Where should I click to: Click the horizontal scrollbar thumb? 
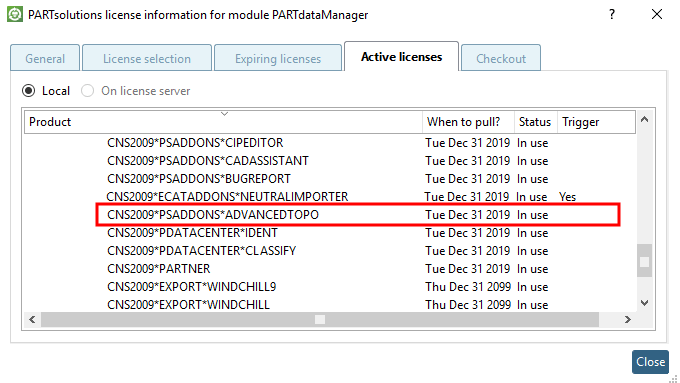(x=320, y=320)
